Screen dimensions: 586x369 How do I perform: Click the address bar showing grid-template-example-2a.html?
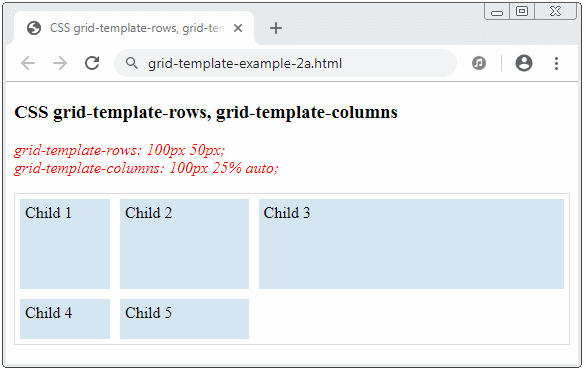click(285, 63)
